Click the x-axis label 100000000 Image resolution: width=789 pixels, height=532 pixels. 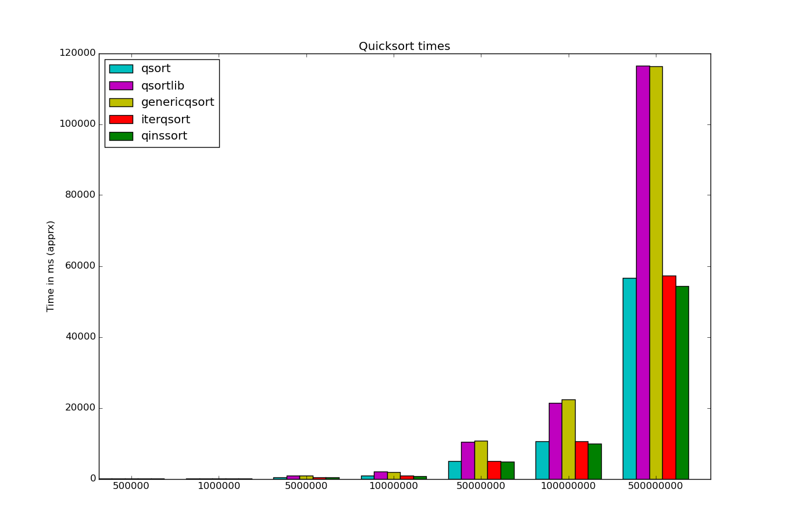pyautogui.click(x=568, y=486)
